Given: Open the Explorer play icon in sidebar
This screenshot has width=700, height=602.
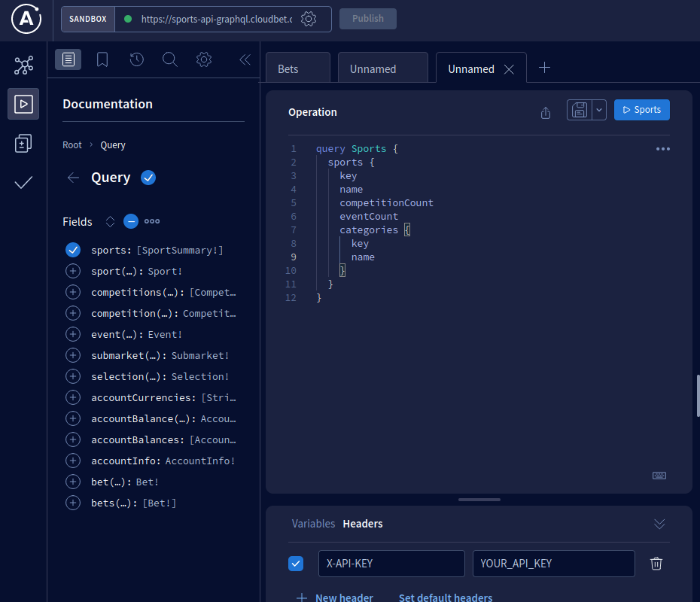Looking at the screenshot, I should point(23,104).
